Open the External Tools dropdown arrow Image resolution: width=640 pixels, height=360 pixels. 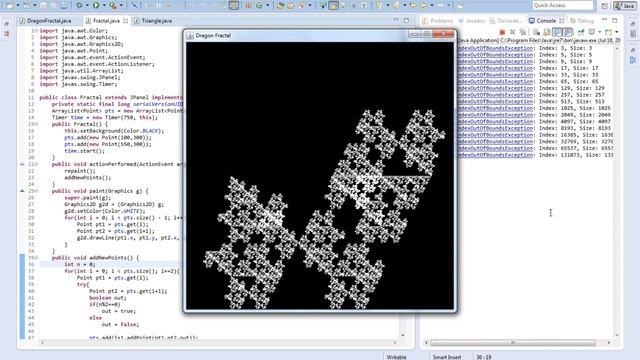coord(121,5)
